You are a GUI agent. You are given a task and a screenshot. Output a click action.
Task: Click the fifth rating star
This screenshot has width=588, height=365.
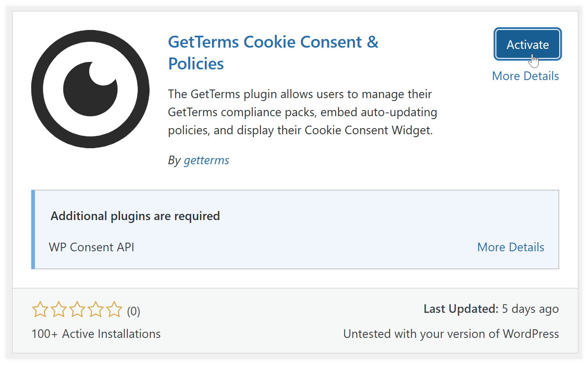click(114, 310)
